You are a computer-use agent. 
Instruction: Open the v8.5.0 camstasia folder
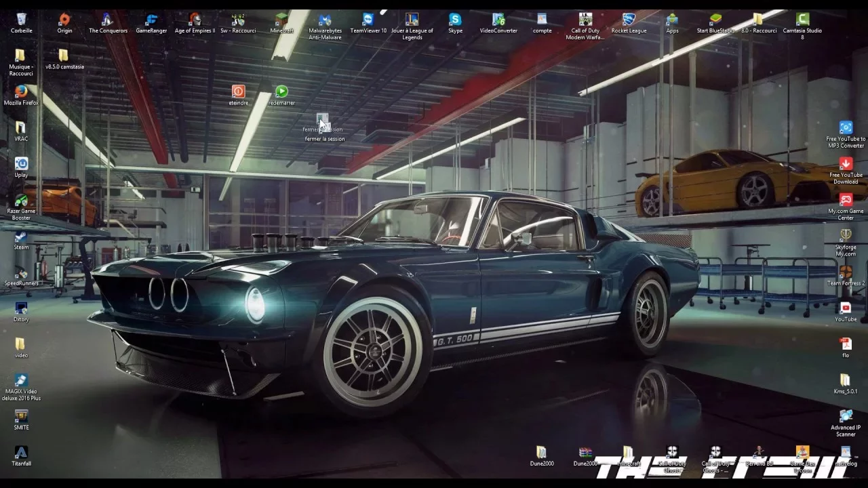pyautogui.click(x=64, y=56)
